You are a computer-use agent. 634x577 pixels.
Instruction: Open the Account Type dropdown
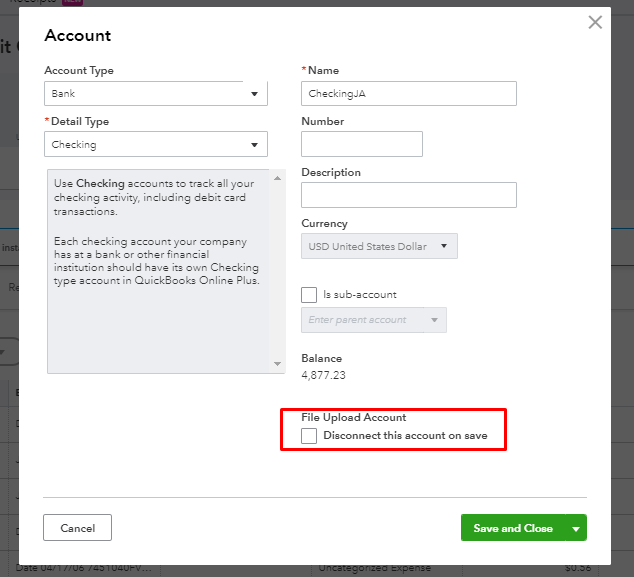(155, 94)
